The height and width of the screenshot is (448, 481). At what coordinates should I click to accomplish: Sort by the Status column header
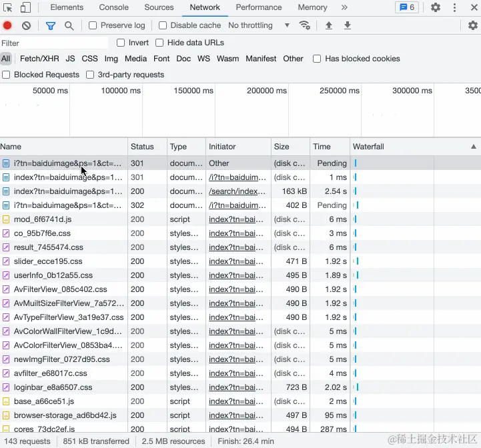tap(147, 147)
